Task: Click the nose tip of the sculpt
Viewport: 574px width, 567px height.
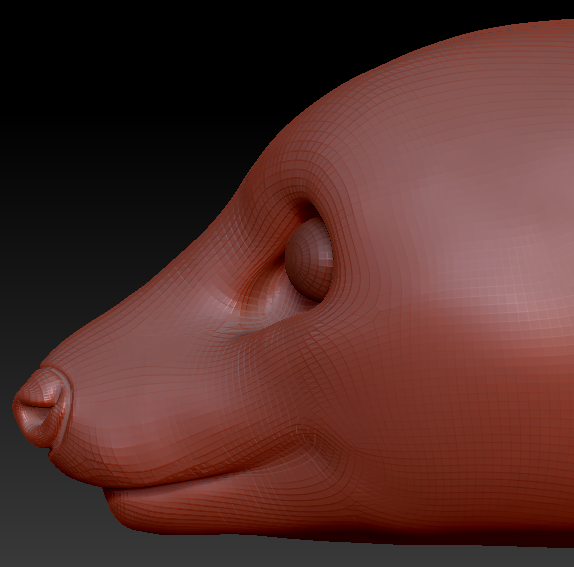Action: point(42,407)
